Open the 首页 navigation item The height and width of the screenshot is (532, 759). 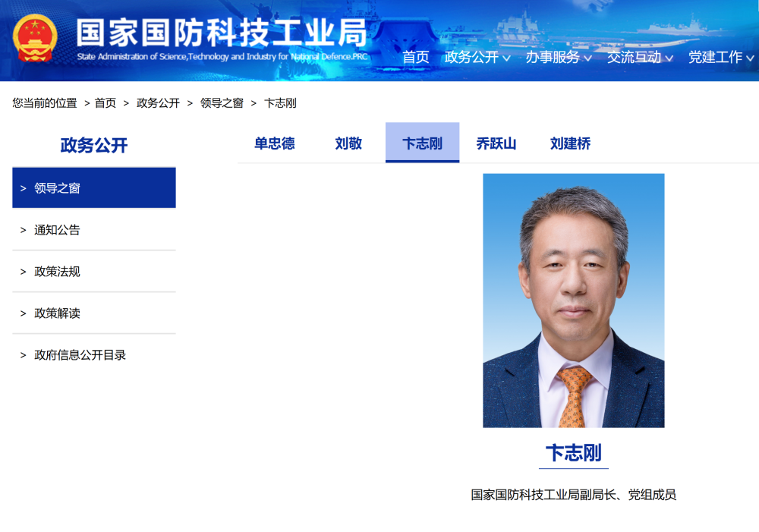tap(416, 57)
